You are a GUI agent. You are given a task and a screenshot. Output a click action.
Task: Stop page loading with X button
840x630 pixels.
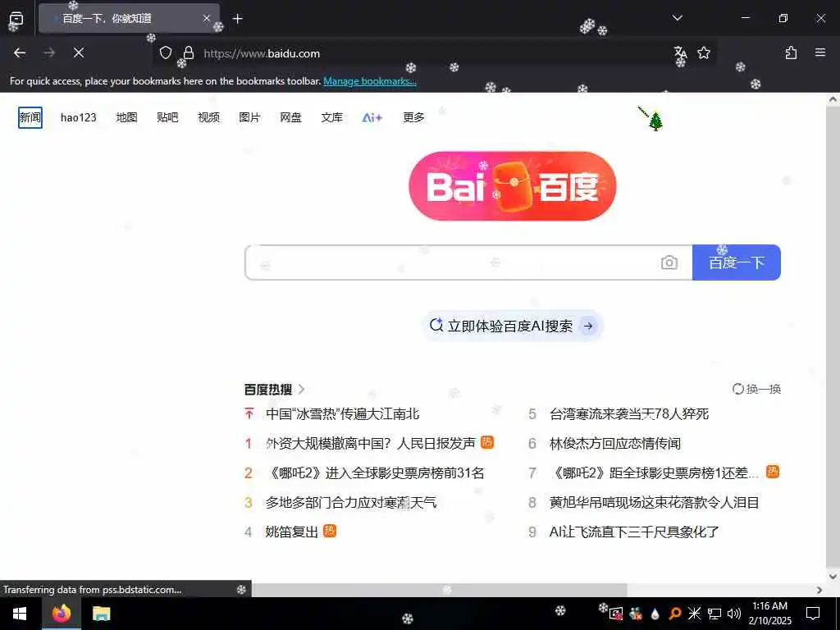pyautogui.click(x=79, y=52)
